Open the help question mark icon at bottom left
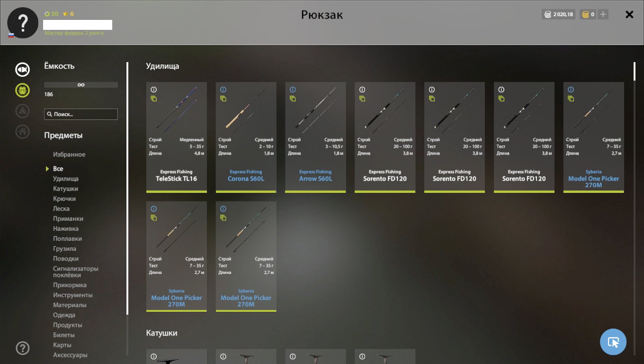644x364 pixels. tap(22, 348)
